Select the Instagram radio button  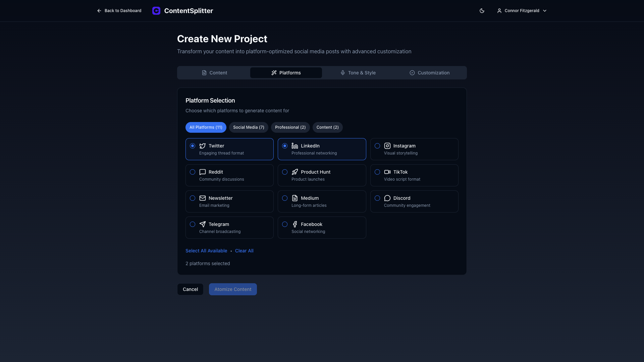point(377,146)
